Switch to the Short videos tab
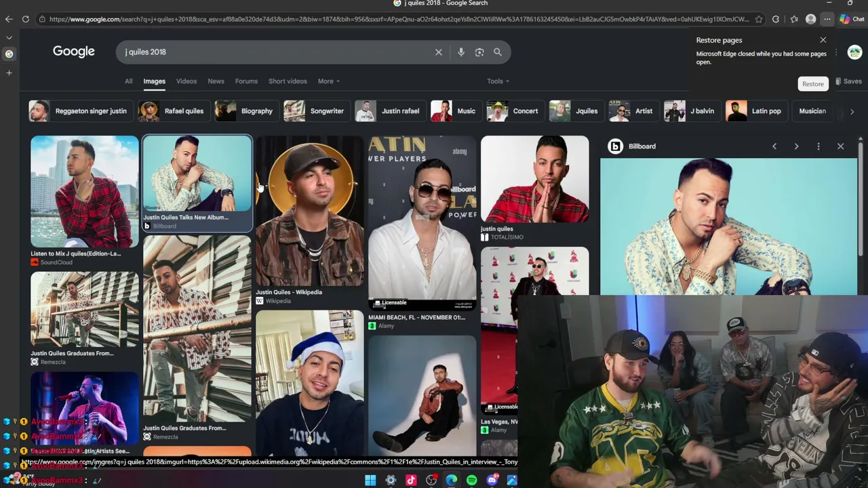The width and height of the screenshot is (868, 488). 288,81
